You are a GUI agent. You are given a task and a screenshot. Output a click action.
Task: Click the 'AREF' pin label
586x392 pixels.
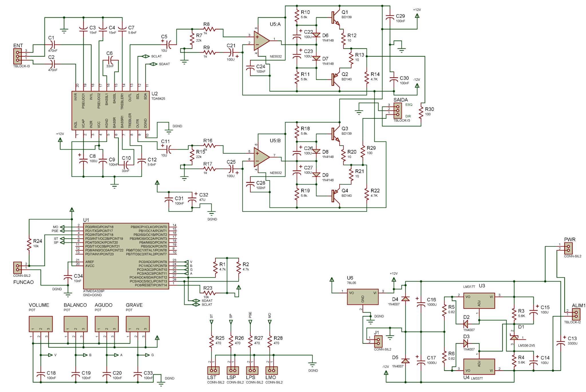90,262
